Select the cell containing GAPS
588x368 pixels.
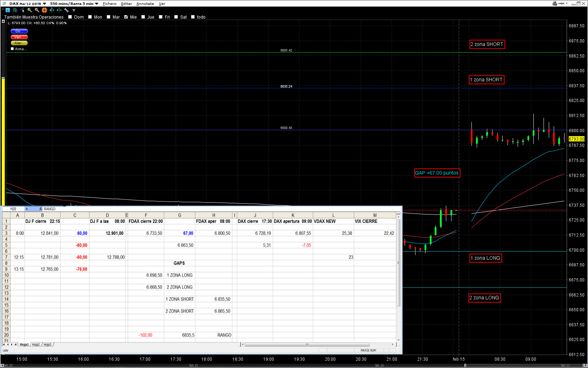[x=180, y=263]
